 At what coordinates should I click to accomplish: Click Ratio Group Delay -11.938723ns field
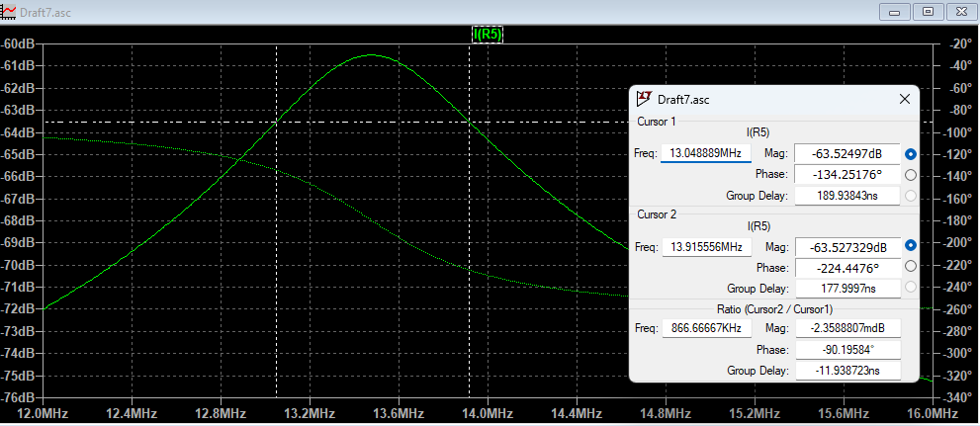(x=848, y=371)
